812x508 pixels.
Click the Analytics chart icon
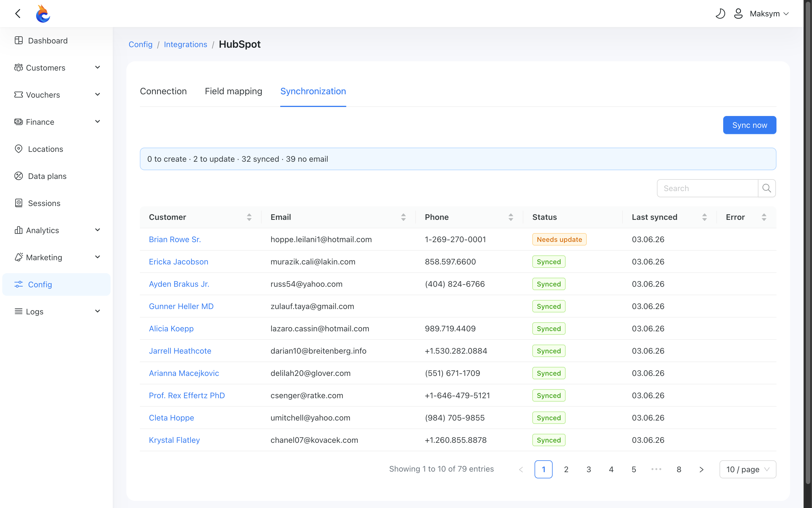pos(18,230)
